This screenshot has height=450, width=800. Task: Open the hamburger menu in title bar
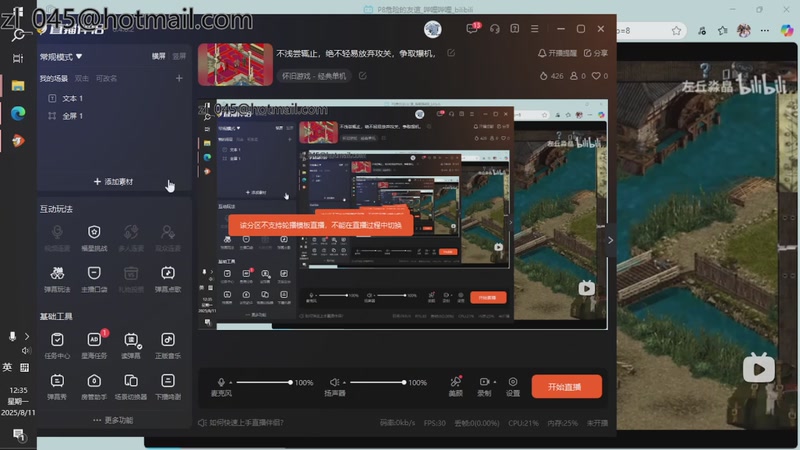point(534,29)
